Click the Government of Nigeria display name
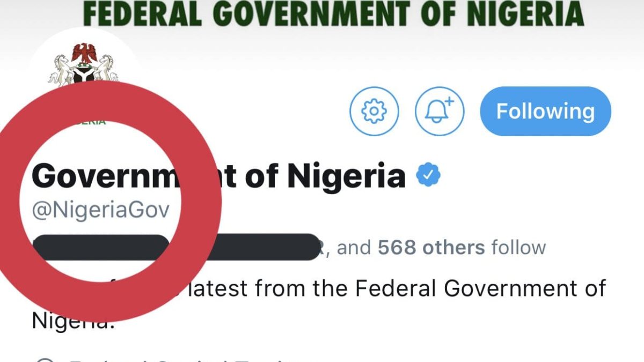Image resolution: width=644 pixels, height=362 pixels. tap(218, 176)
